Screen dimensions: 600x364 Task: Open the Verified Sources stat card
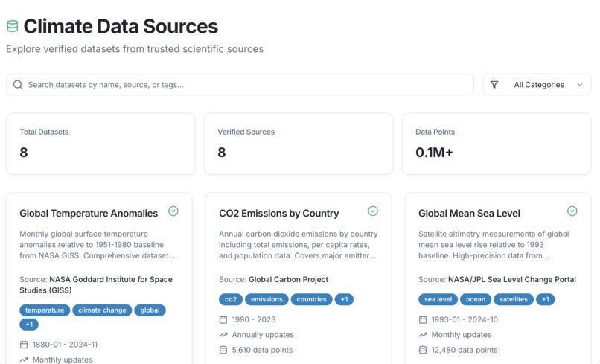pyautogui.click(x=299, y=144)
